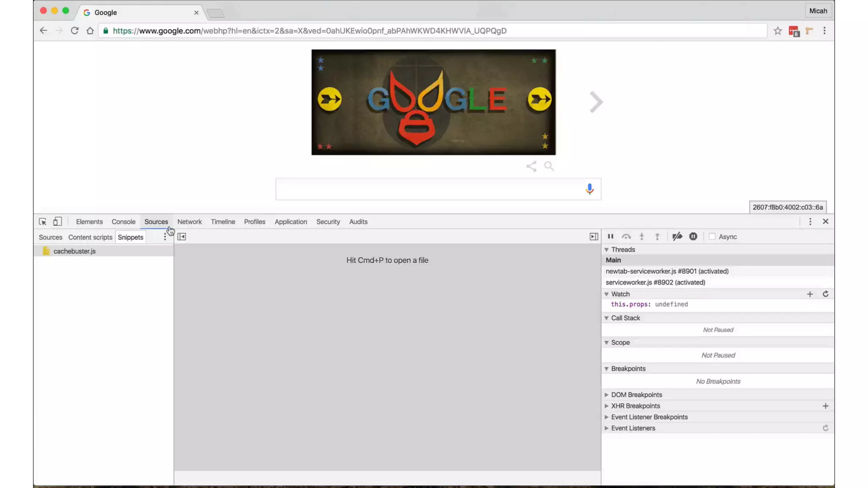Enable the Async checkbox
The height and width of the screenshot is (488, 868).
click(712, 237)
